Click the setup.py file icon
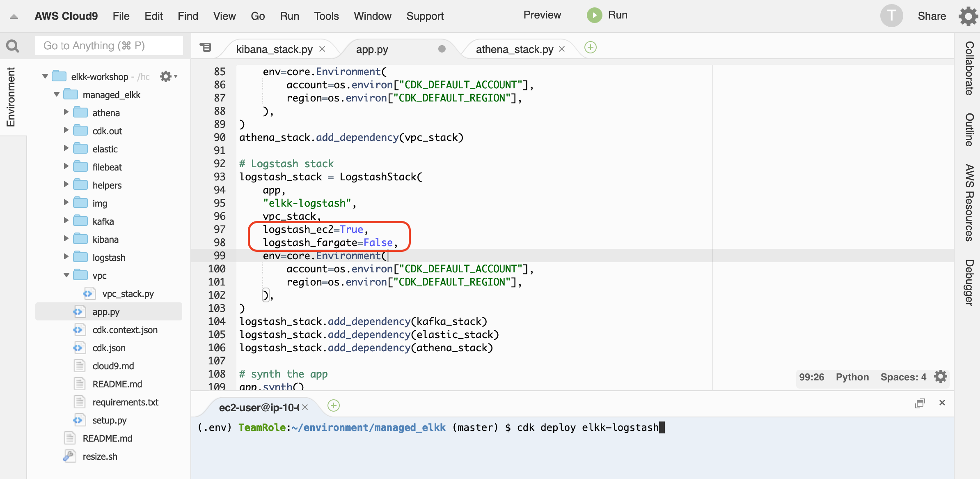This screenshot has height=479, width=980. tap(79, 420)
